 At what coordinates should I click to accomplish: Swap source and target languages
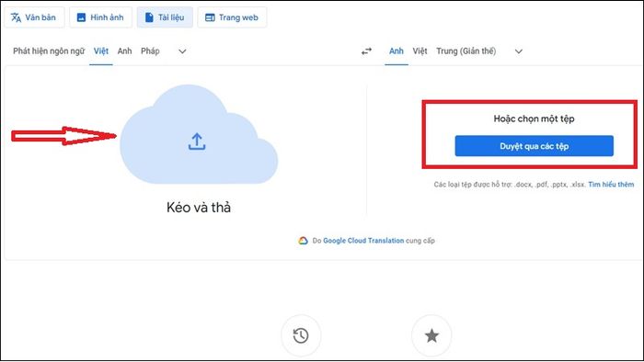pyautogui.click(x=366, y=51)
